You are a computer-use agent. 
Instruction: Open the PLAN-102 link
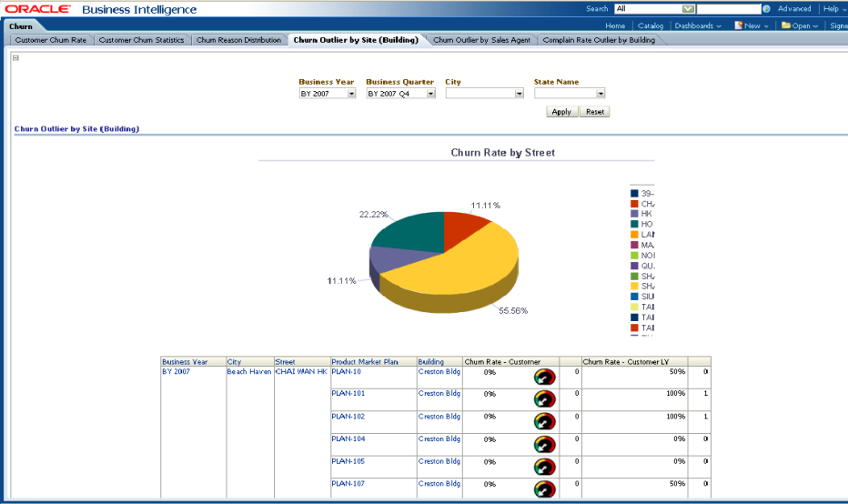coord(348,417)
